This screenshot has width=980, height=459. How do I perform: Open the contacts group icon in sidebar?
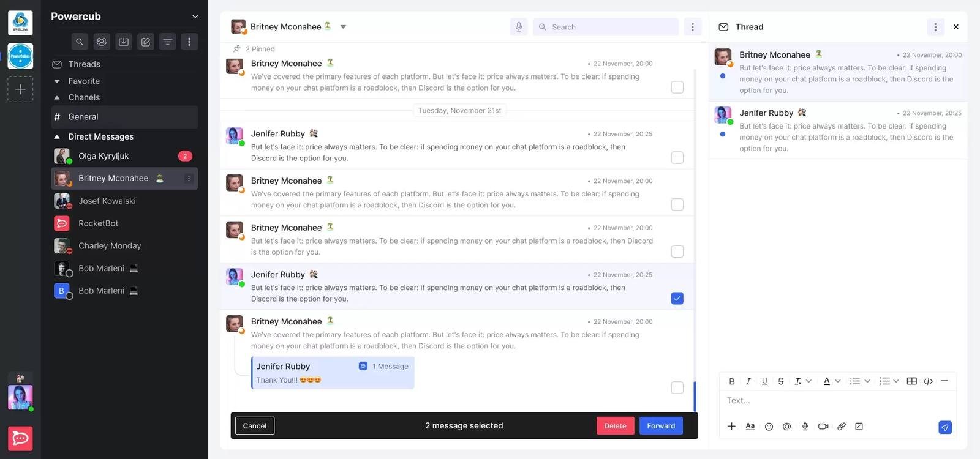click(x=102, y=42)
